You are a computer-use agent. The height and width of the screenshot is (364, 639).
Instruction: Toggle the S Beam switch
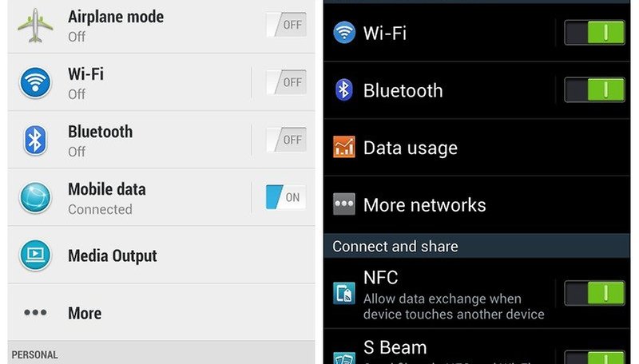pyautogui.click(x=594, y=357)
